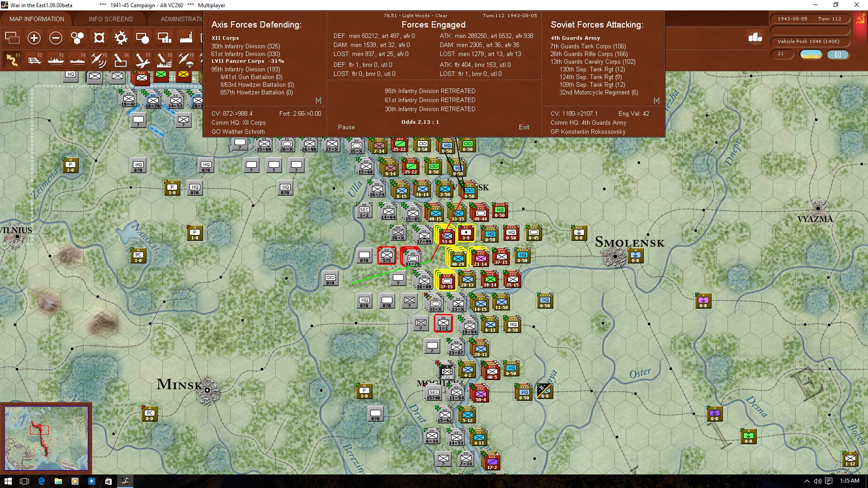Viewport: 868px width, 488px height.
Task: Click the Minsk city hex
Action: 208,390
